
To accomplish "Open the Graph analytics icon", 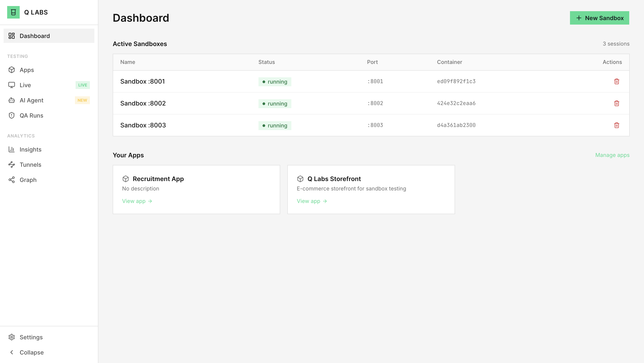I will click(x=11, y=180).
